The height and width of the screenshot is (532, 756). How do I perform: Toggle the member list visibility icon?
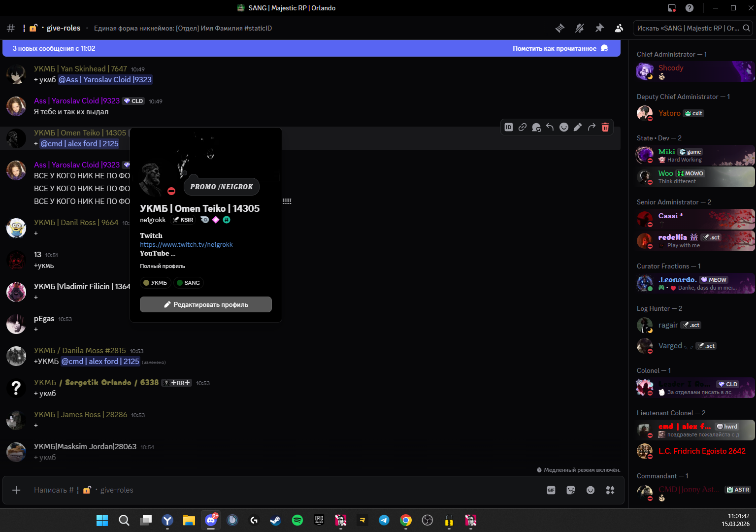tap(619, 28)
